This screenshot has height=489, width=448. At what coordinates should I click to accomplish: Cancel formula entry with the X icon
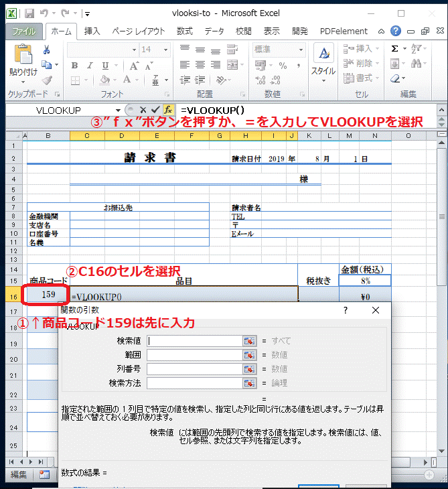point(143,110)
